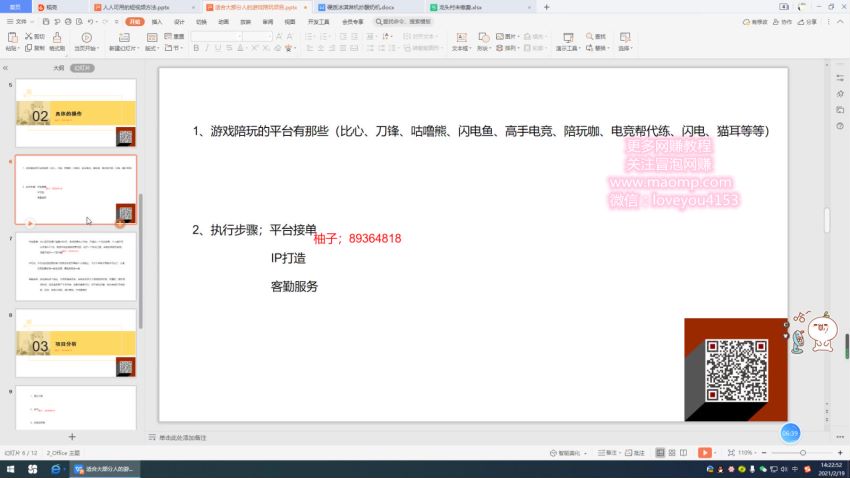Click the Picture insert icon

(500, 36)
